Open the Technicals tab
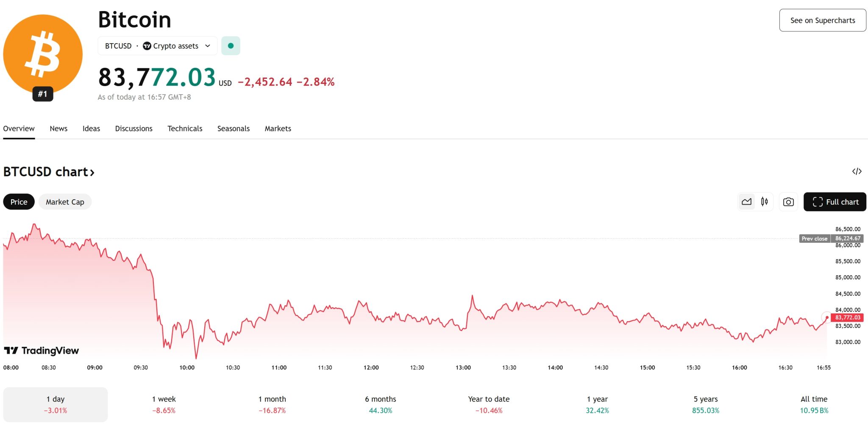This screenshot has height=443, width=868. (x=185, y=128)
